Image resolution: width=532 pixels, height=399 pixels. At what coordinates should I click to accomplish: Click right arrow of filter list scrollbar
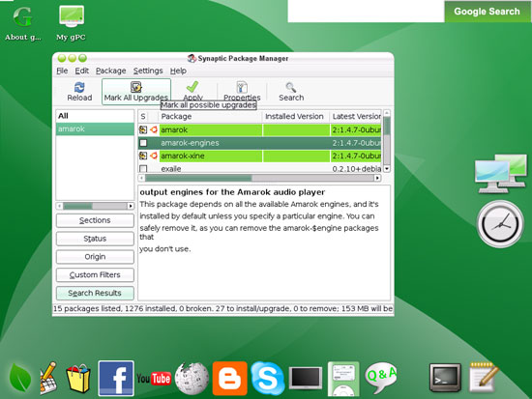point(131,206)
